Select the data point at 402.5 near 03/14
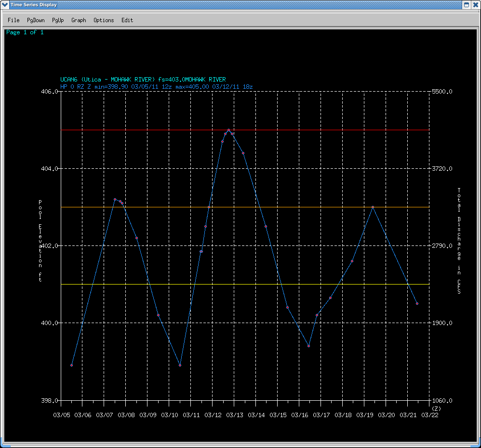Screen dimensions: 481x448 [266, 227]
